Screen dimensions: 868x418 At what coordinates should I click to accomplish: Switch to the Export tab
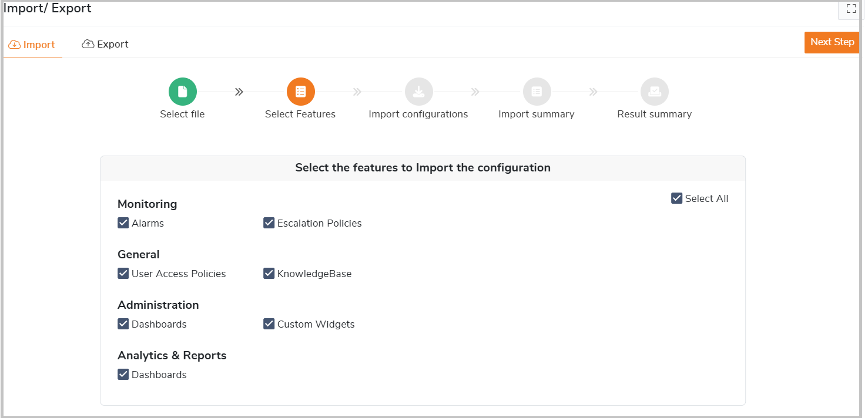point(106,44)
